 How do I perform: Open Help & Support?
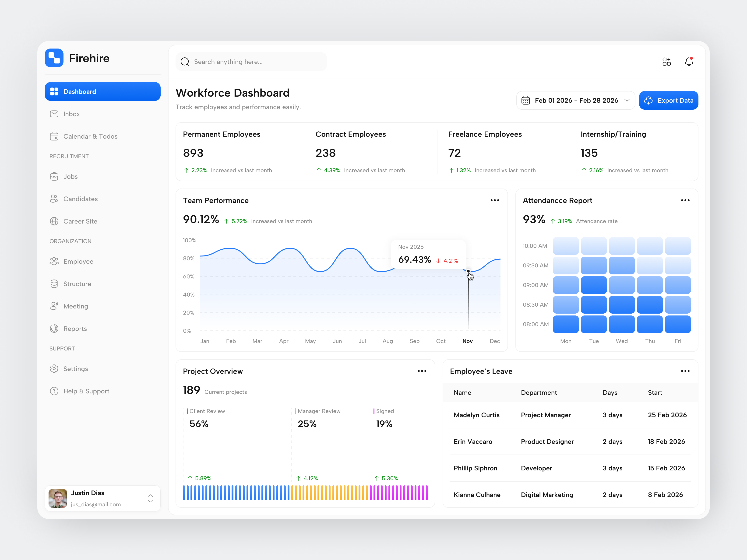tap(86, 391)
